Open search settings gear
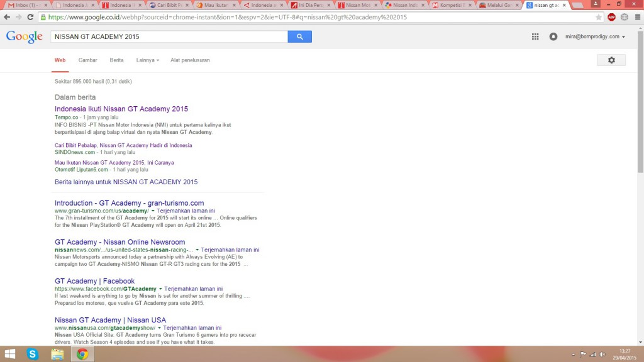Image resolution: width=644 pixels, height=362 pixels. 611,60
